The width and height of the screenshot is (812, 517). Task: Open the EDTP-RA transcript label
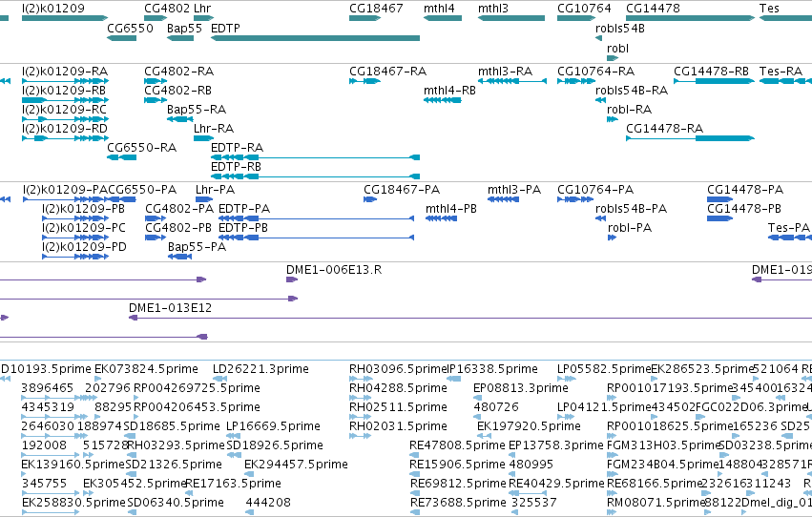237,148
